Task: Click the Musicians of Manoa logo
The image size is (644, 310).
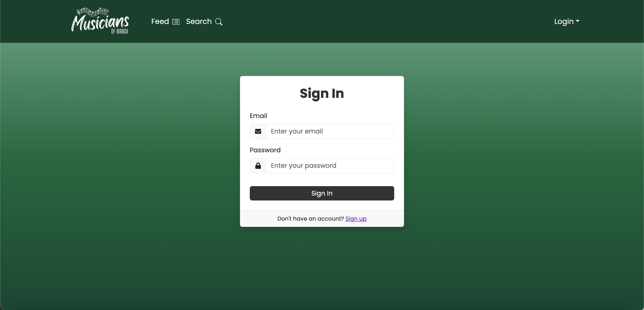Action: point(100,21)
